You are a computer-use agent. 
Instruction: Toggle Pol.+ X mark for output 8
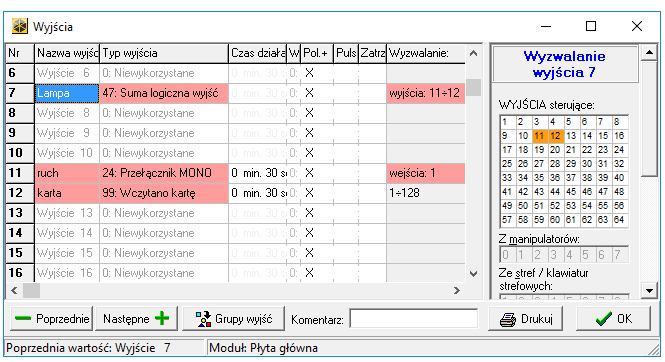(310, 113)
